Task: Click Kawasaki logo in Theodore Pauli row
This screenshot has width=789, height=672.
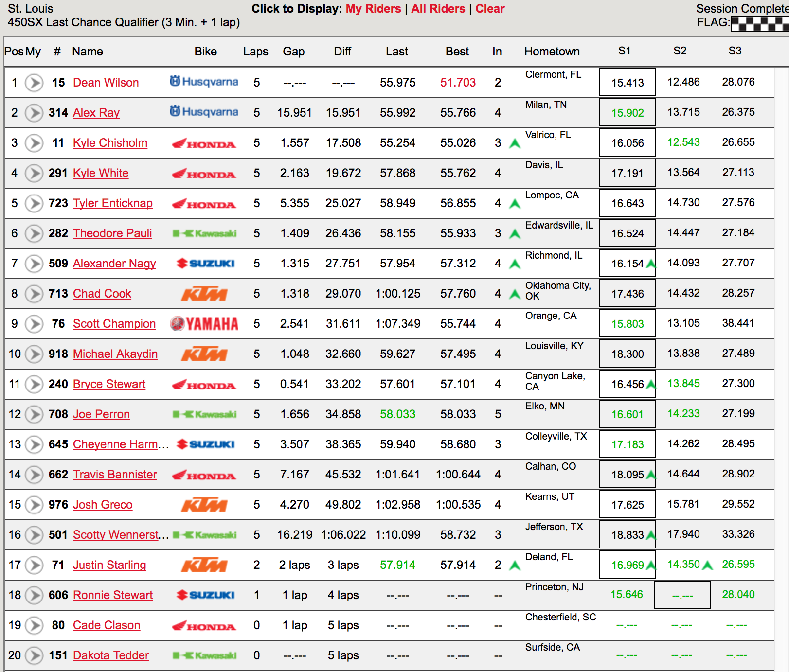Action: pos(205,233)
